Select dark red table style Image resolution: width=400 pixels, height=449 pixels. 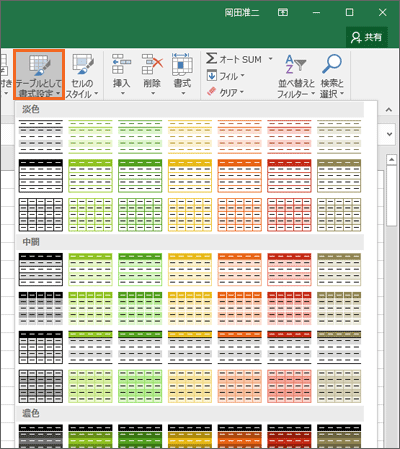pos(289,436)
